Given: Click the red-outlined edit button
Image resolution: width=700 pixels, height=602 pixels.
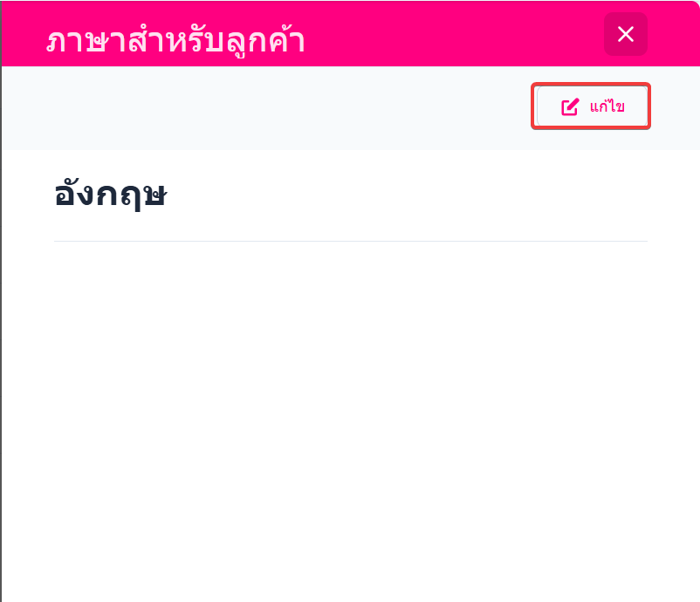Looking at the screenshot, I should [592, 107].
